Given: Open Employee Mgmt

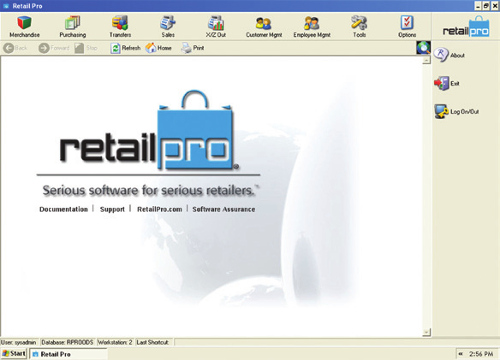Looking at the screenshot, I should (312, 27).
